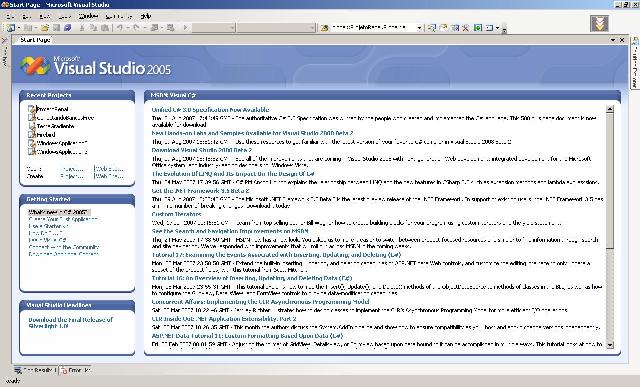The height and width of the screenshot is (387, 640).
Task: Click the Start Debugging play icon
Action: coord(185,28)
